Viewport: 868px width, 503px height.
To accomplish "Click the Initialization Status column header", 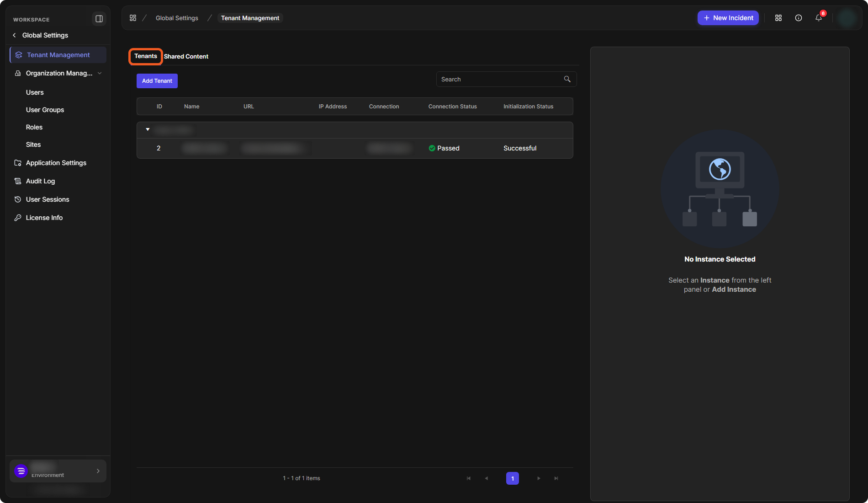I will [528, 107].
